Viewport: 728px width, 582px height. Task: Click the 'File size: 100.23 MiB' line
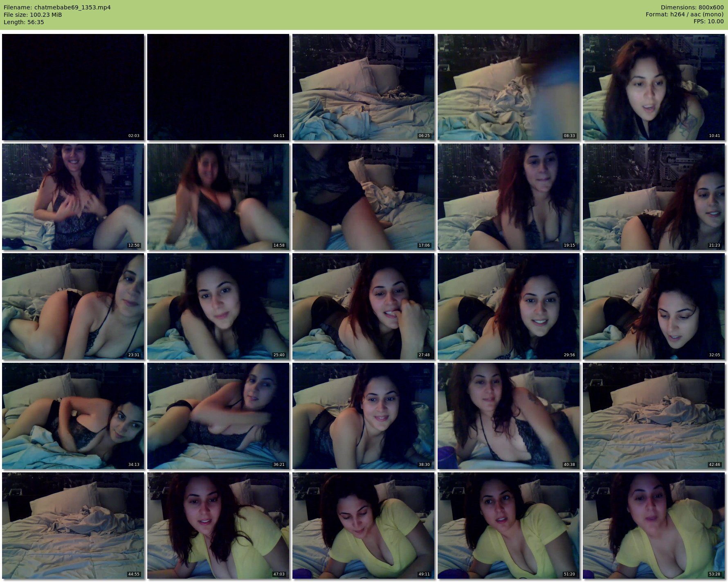[x=33, y=15]
